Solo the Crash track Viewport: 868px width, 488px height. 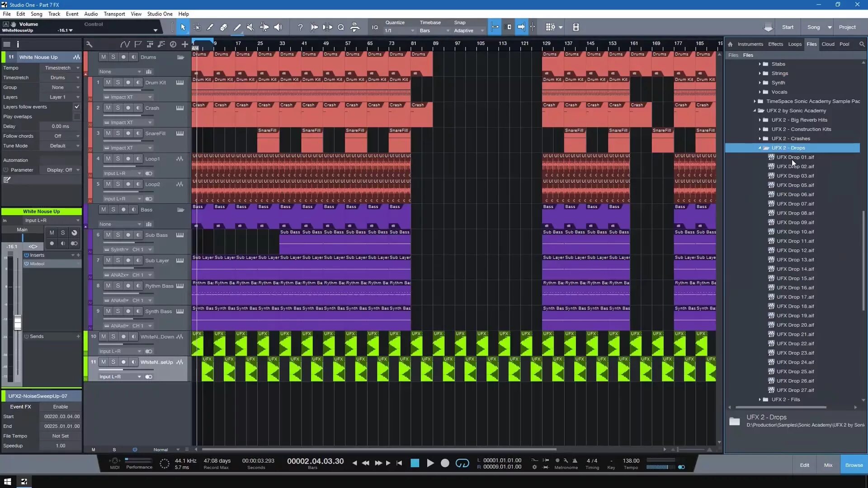118,108
